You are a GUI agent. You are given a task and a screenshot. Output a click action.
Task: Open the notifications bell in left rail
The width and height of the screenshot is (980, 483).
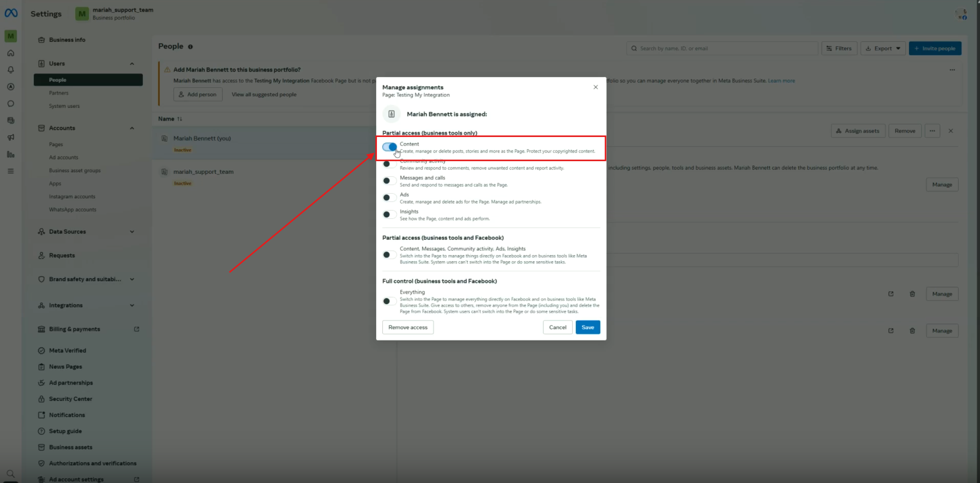[x=11, y=70]
